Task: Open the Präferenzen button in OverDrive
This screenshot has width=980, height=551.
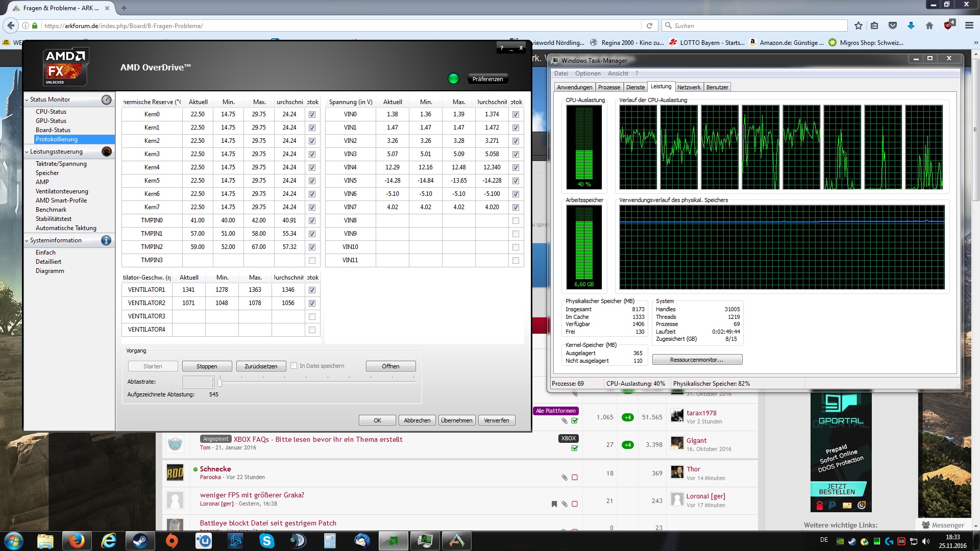Action: (487, 79)
